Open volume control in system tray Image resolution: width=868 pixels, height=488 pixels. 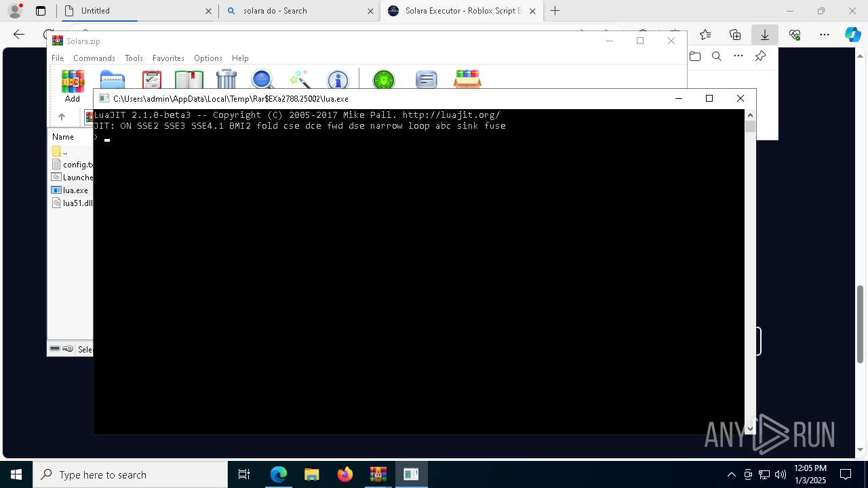[781, 474]
